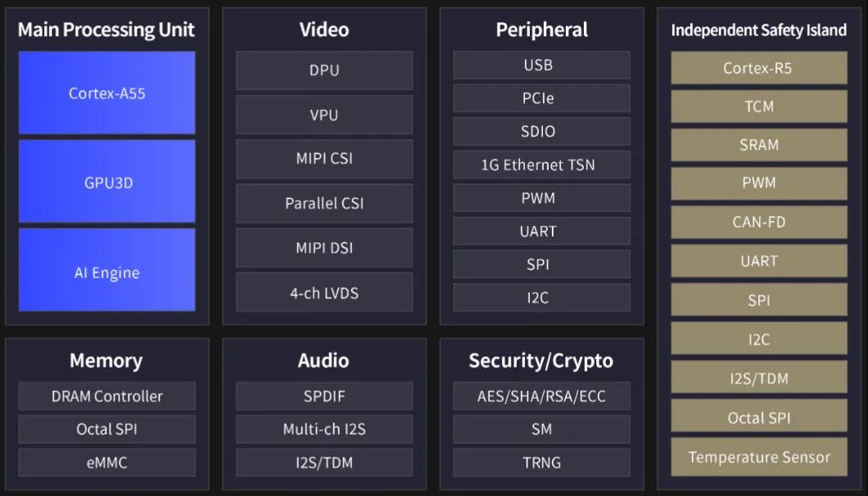Screen dimensions: 868x496
Task: Select the Temperature Sensor block
Action: point(759,457)
